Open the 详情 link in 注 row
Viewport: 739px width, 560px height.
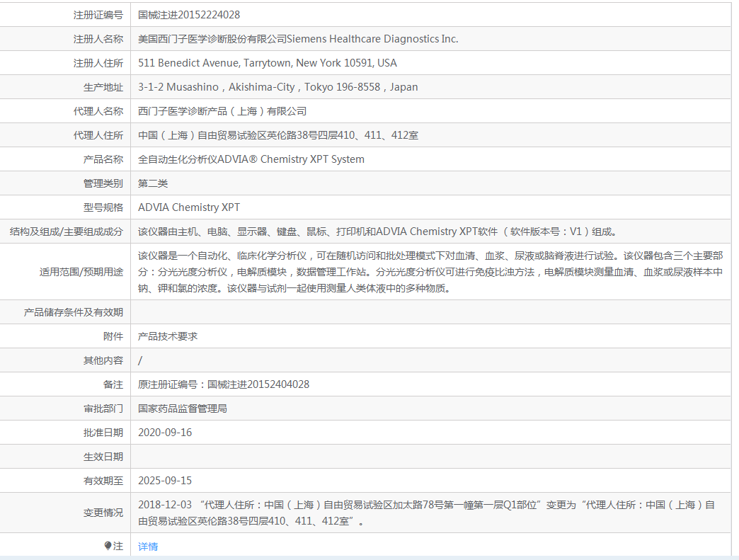[x=148, y=547]
